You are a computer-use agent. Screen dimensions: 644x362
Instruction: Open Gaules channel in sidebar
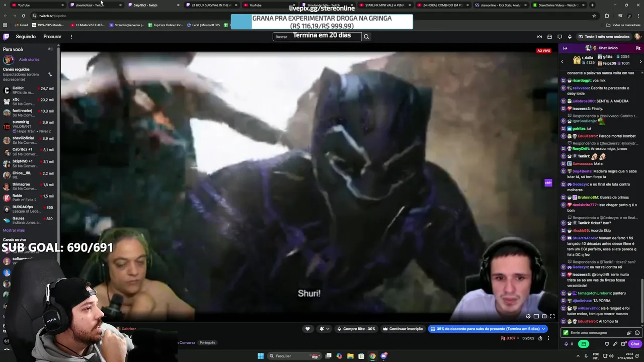[x=29, y=220]
